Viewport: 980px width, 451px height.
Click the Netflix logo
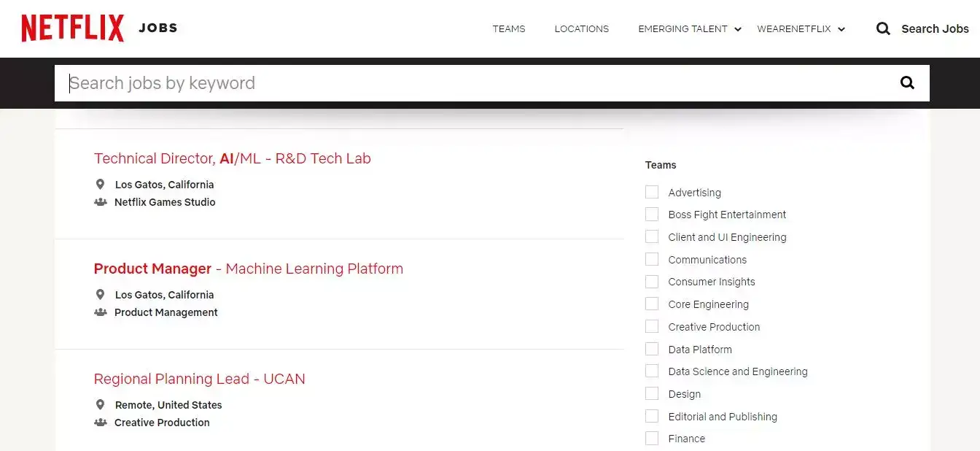(72, 27)
